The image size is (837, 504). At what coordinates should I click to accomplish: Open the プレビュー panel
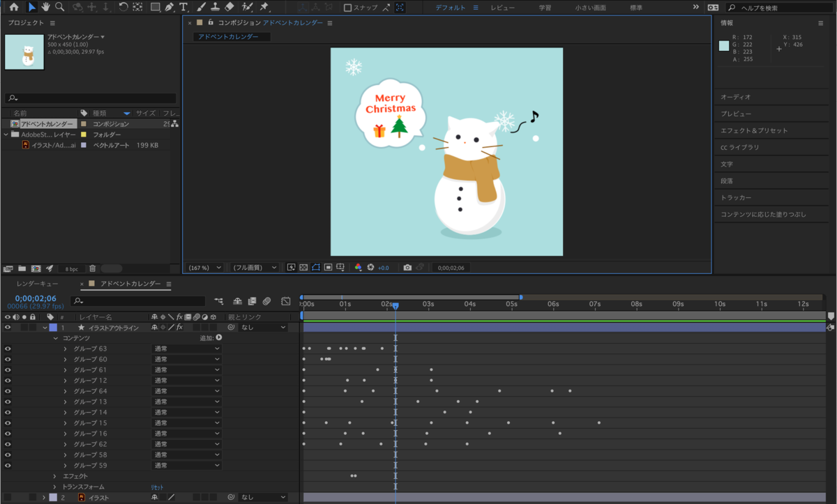(x=736, y=114)
